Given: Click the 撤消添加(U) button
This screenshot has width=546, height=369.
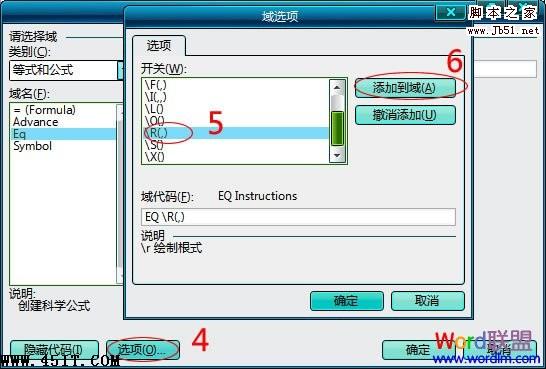Looking at the screenshot, I should [405, 115].
